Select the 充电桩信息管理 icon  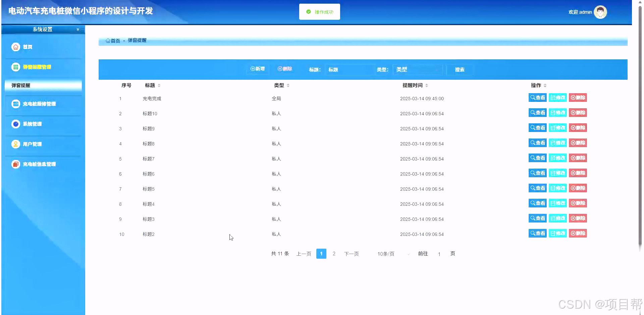click(15, 164)
